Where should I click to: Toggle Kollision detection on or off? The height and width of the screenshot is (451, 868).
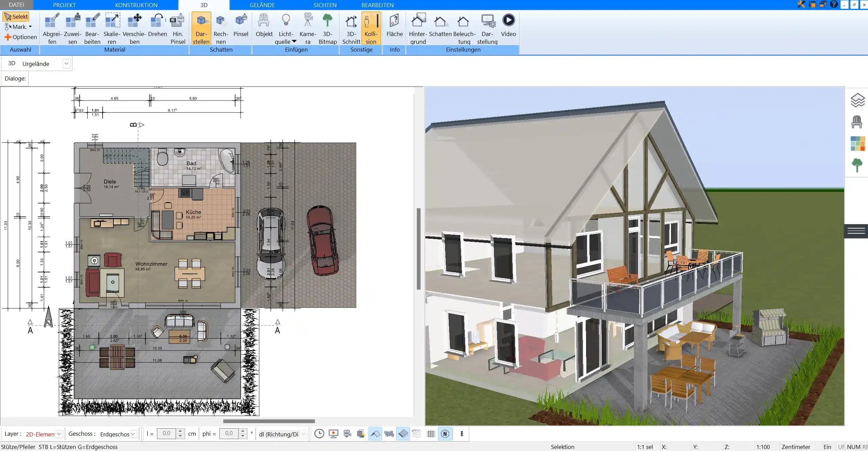click(x=371, y=29)
